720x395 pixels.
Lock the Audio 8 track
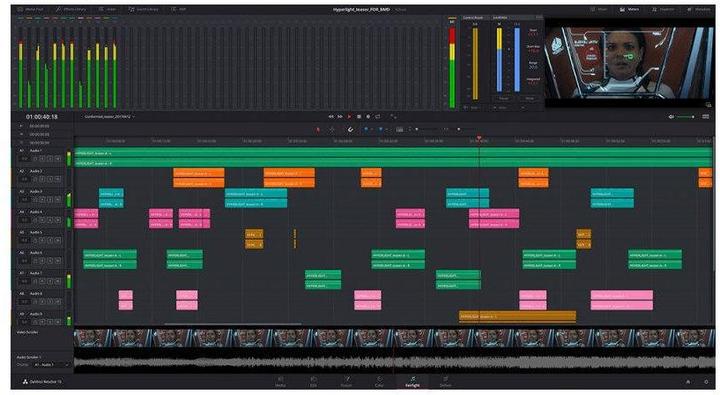tap(34, 301)
